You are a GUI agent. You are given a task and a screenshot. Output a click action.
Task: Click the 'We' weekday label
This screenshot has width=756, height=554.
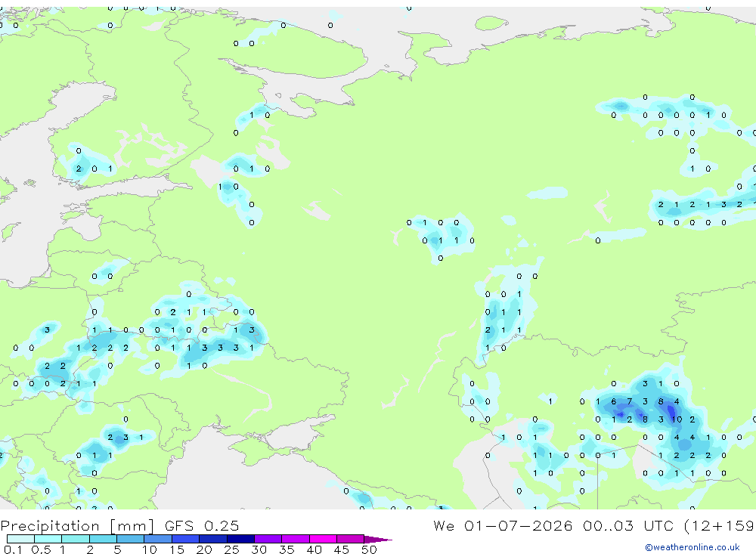[x=444, y=525]
